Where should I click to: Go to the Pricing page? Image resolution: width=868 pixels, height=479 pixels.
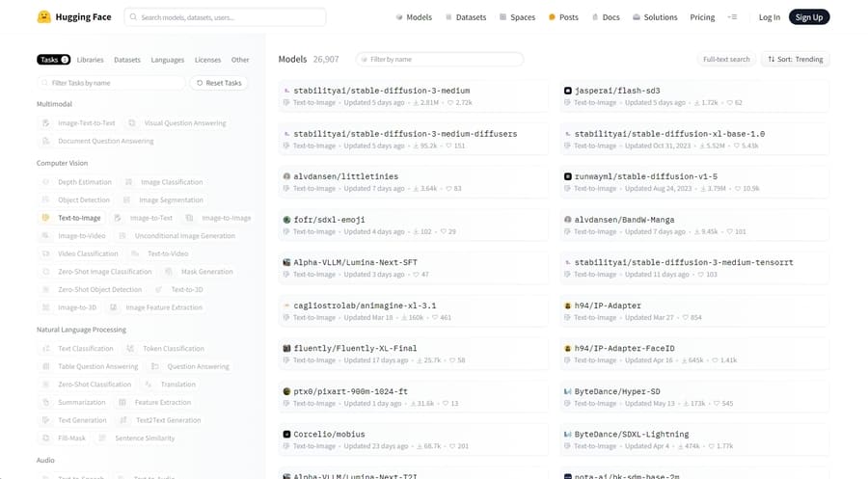702,17
